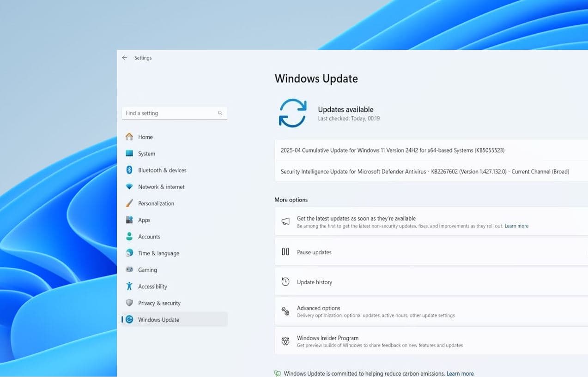Click the green carbon emissions leaf icon
Image resolution: width=588 pixels, height=377 pixels.
277,373
